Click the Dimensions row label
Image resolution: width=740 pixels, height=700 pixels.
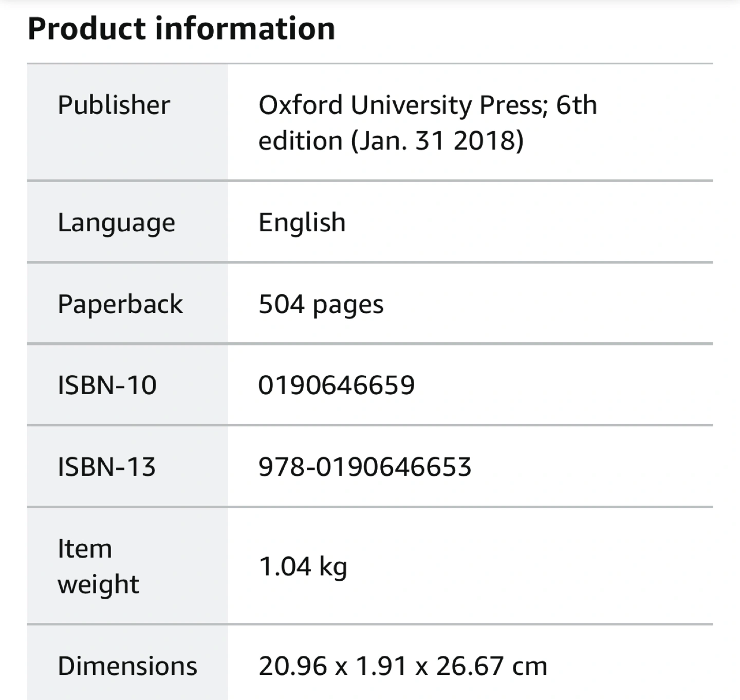[127, 666]
